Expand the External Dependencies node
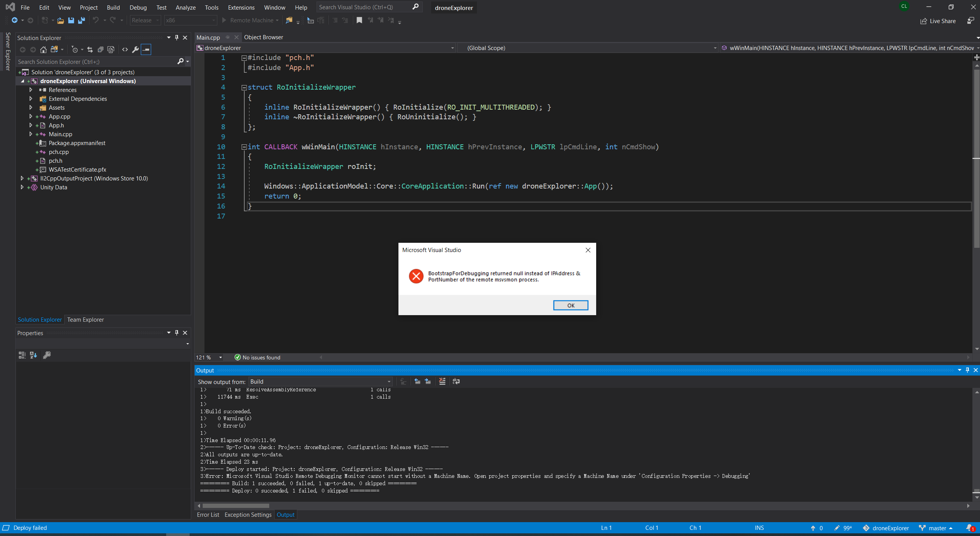Screen dimensions: 980x536 point(30,99)
